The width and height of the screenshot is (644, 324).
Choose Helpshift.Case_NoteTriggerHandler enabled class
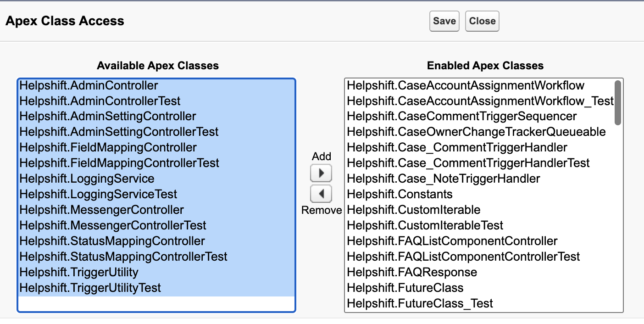444,179
